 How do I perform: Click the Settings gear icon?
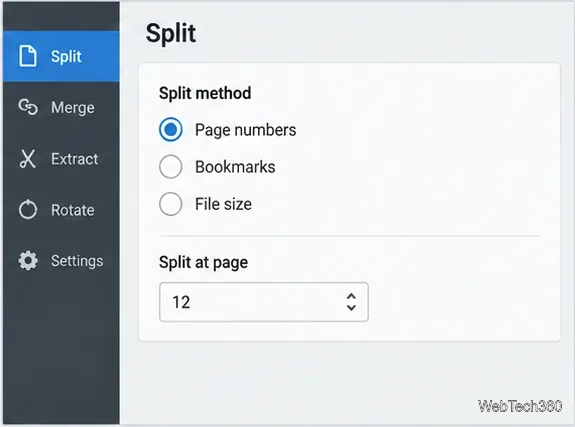(x=28, y=261)
